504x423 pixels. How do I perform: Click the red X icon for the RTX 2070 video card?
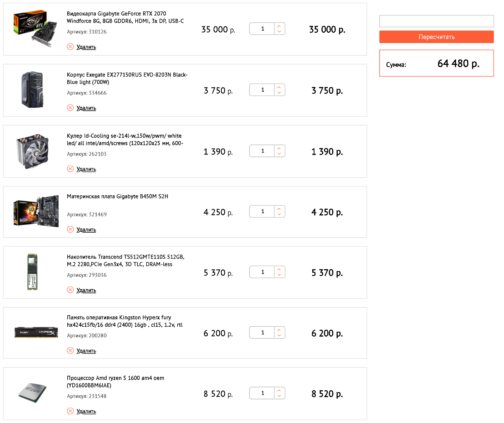(70, 47)
